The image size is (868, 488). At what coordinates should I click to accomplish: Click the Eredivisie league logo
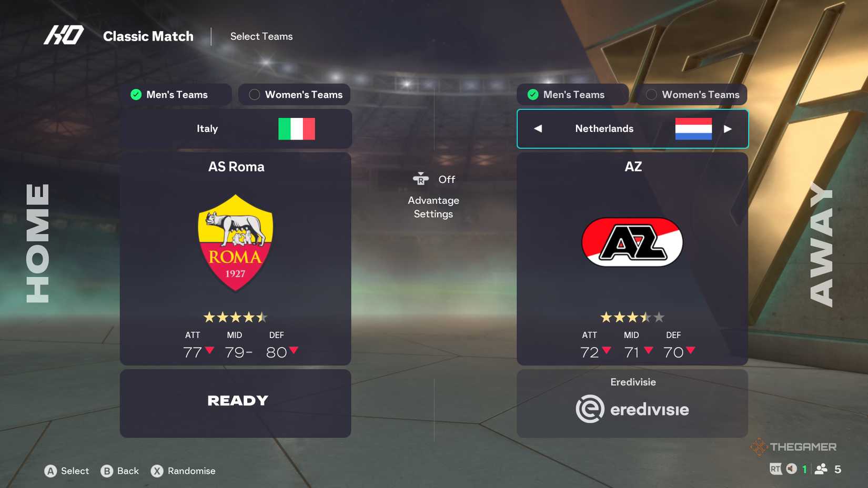point(632,409)
